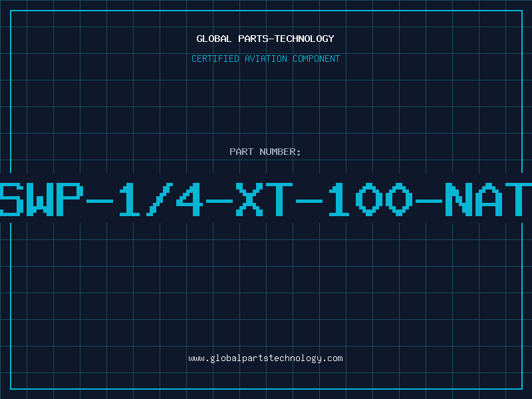This screenshot has height=399, width=532.
Task: Select the part number SWP-1/4-XT-100-NAT
Action: [266, 199]
